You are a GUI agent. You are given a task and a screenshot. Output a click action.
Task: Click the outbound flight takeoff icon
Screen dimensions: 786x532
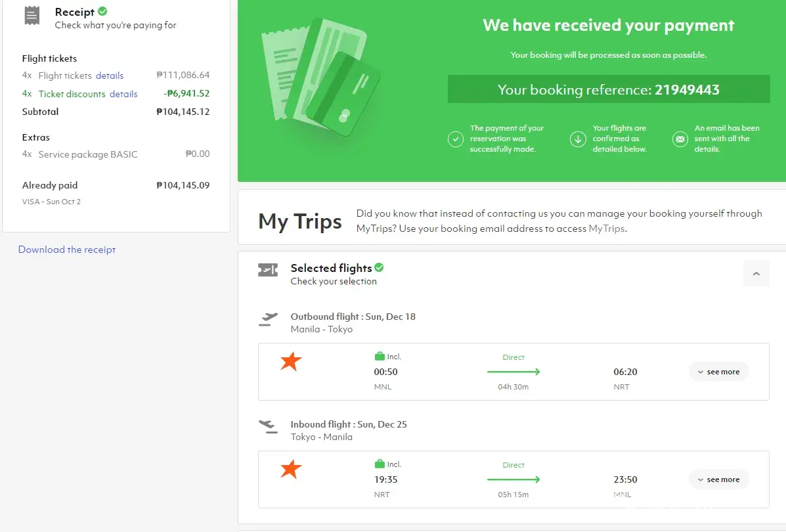click(x=268, y=319)
